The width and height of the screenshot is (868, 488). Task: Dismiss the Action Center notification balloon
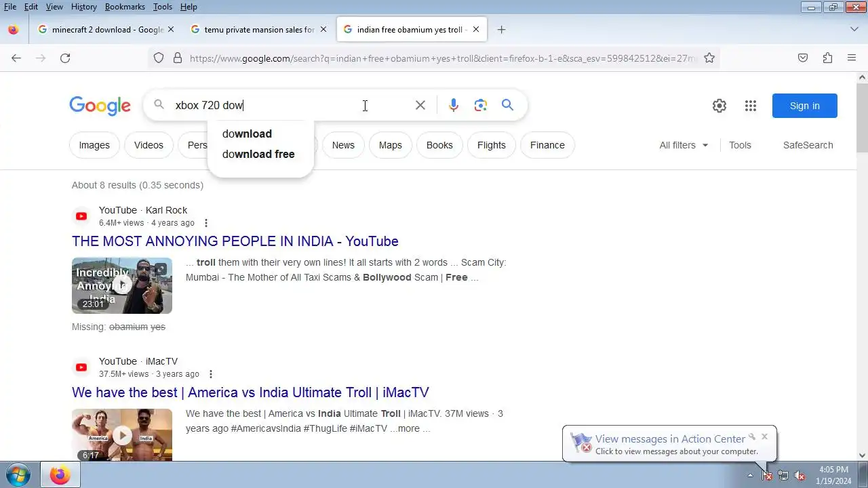pyautogui.click(x=764, y=436)
